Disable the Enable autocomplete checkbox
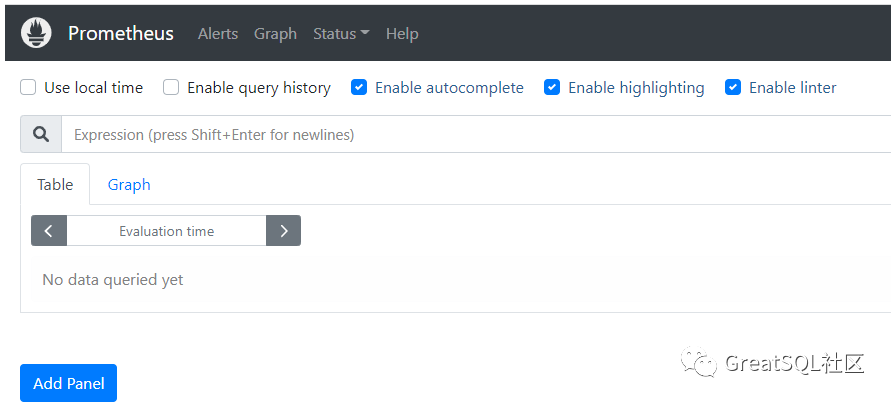Image resolution: width=893 pixels, height=403 pixels. pyautogui.click(x=359, y=88)
